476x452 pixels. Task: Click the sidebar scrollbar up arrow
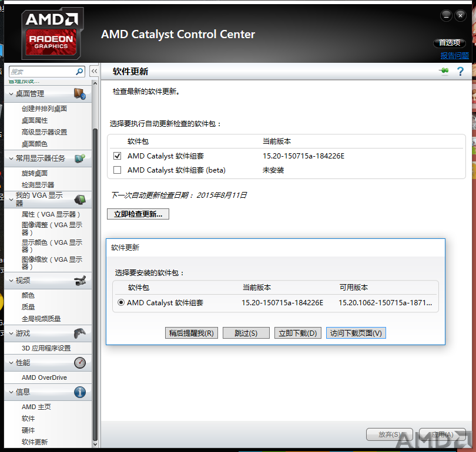[95, 83]
